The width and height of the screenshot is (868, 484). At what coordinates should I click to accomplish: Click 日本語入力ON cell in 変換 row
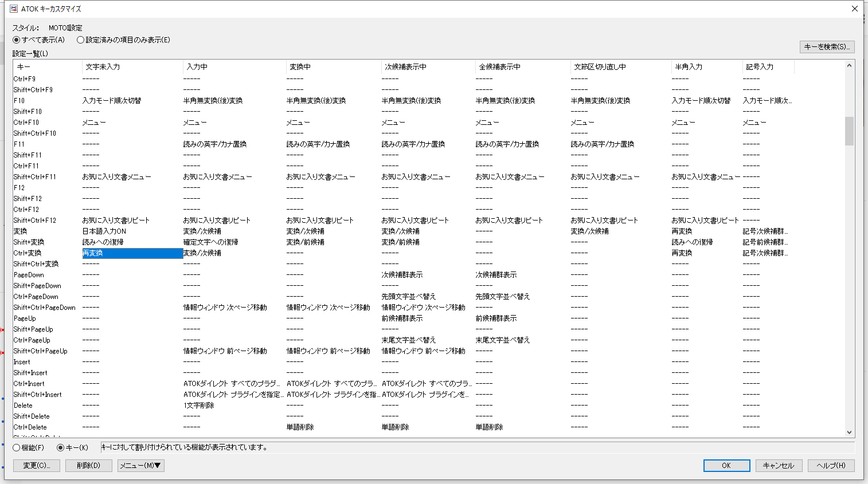[x=104, y=231]
